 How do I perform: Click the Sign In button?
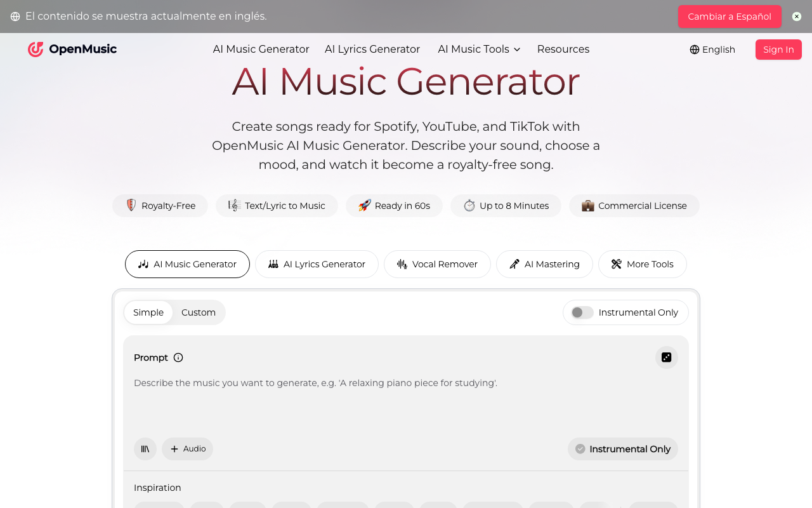[778, 50]
